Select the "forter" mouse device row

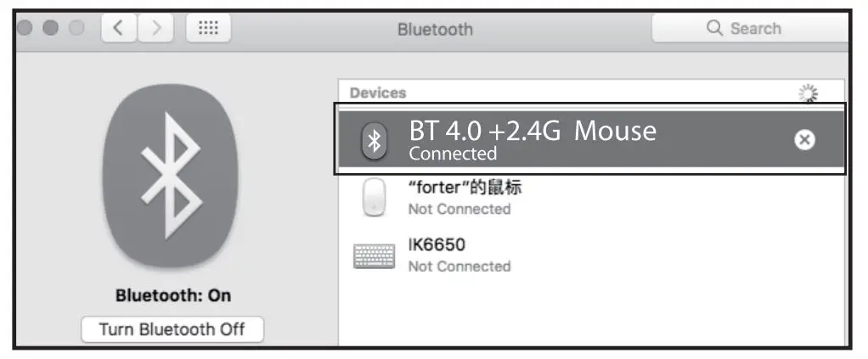click(595, 199)
